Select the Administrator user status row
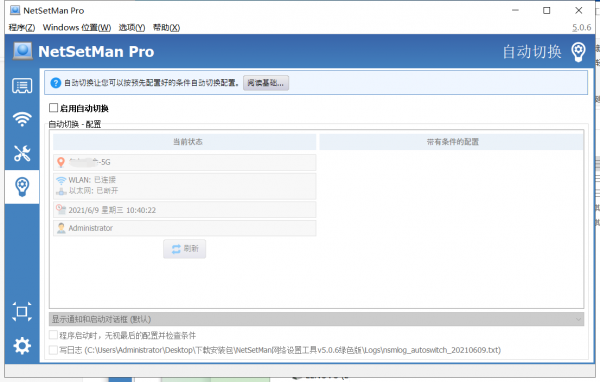Viewport: 600px width, 382px height. (x=184, y=228)
